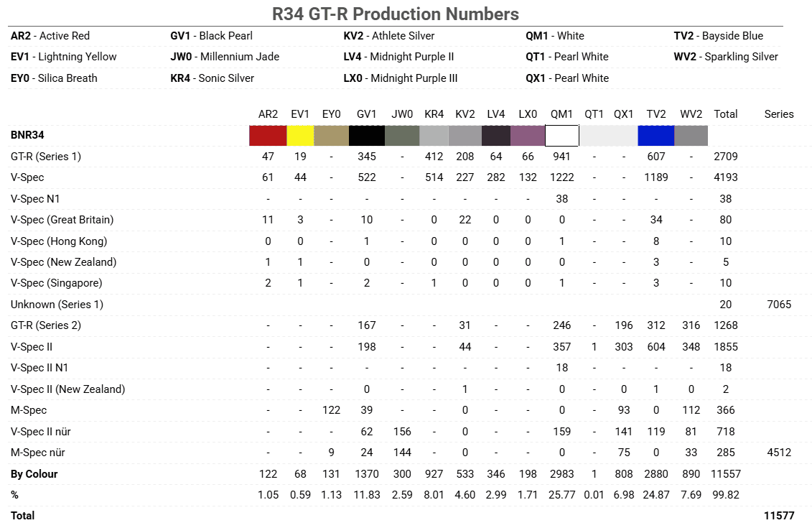This screenshot has height=528, width=812.
Task: Select the grand total 11577 cell
Action: click(x=779, y=516)
